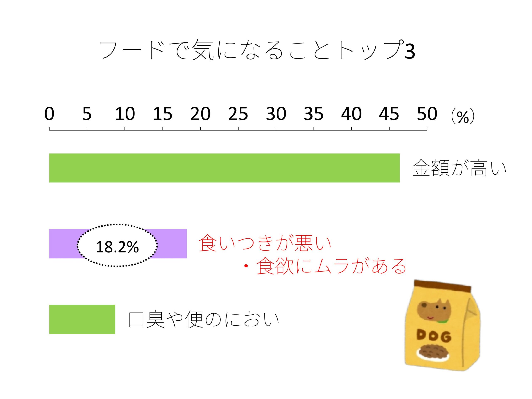Screen dimensions: 532x399
Task: Click the axis label 40
Action: pyautogui.click(x=351, y=114)
